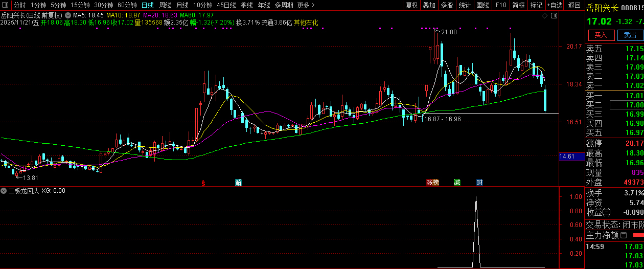Click the 解 event marker
644x269 pixels.
(238, 183)
